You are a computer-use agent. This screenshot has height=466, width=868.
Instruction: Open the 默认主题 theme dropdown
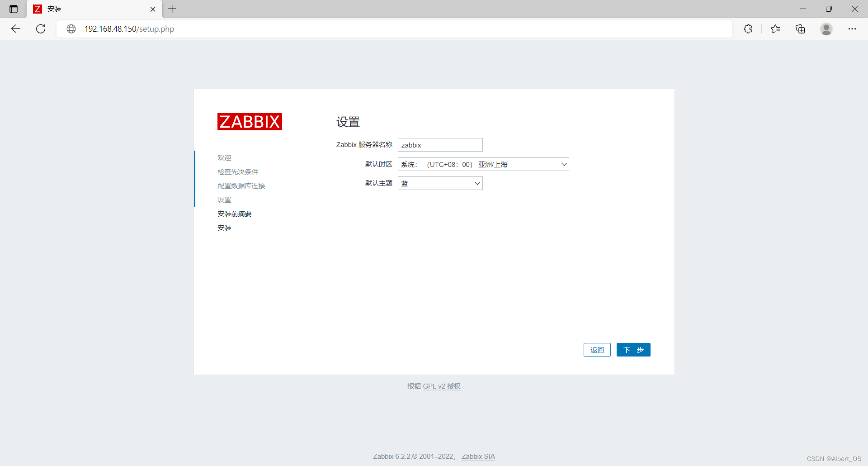click(440, 183)
